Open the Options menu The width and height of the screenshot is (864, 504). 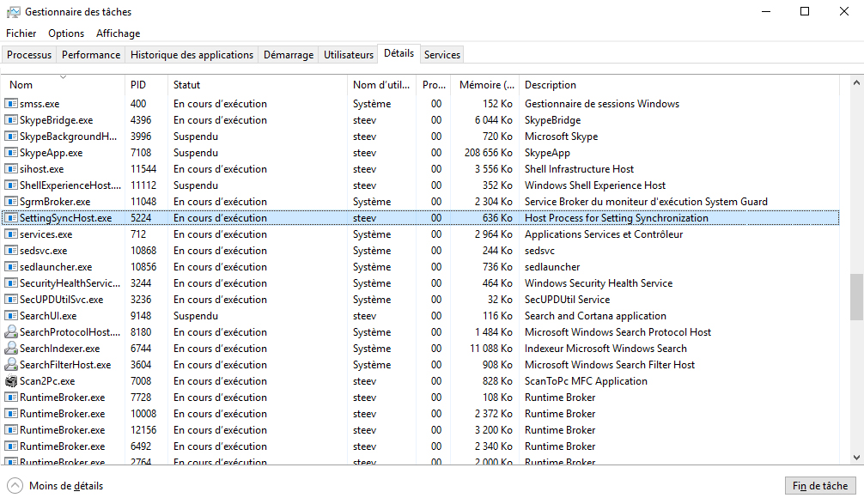[x=66, y=33]
